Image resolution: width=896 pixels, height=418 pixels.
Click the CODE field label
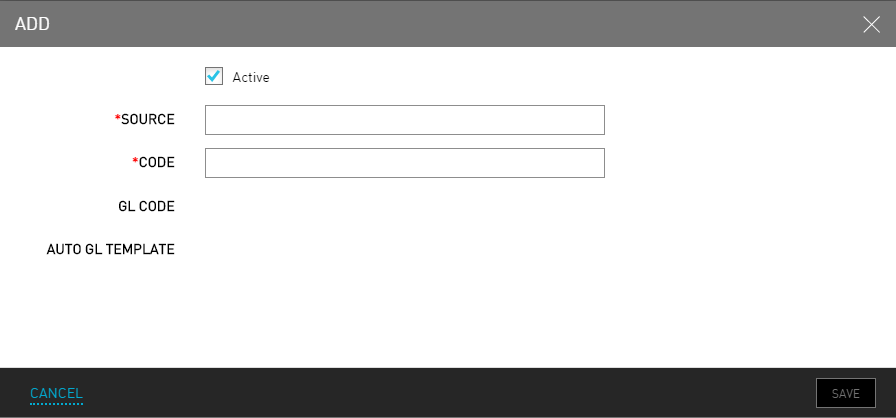[x=157, y=163]
